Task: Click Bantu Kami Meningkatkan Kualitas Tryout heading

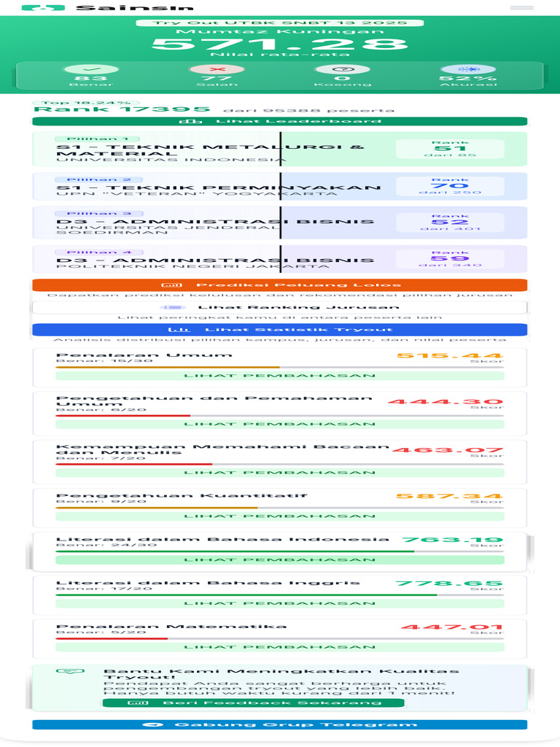Action: point(281,673)
